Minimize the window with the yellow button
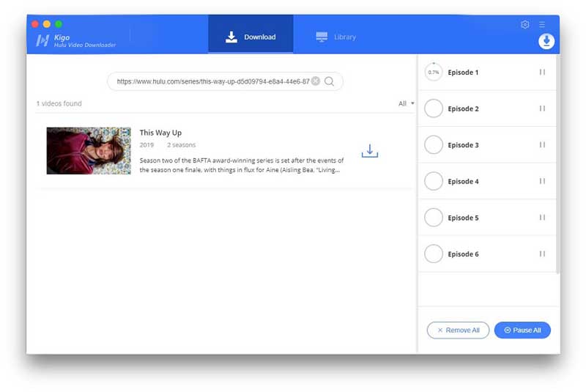The image size is (586, 392). (47, 24)
